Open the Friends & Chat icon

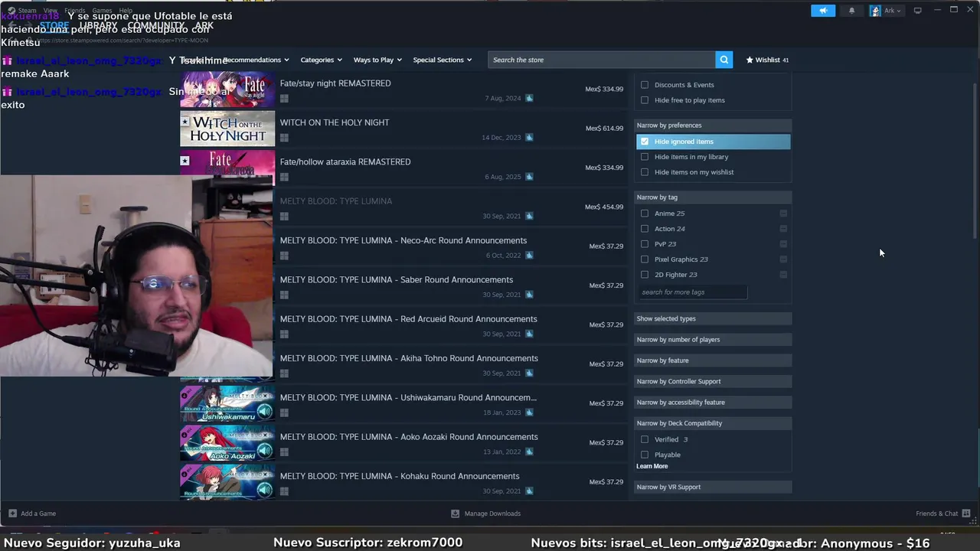[x=966, y=514]
